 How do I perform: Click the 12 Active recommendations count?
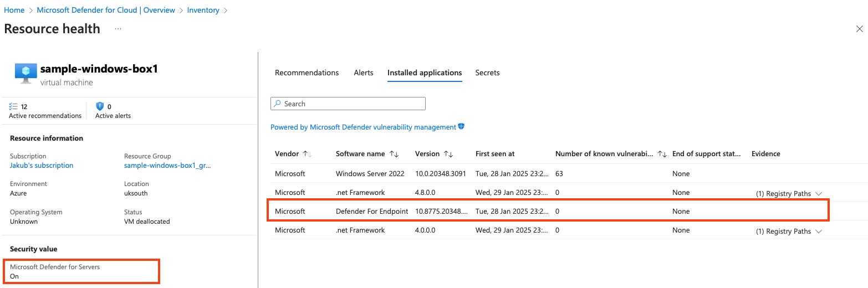click(x=24, y=106)
